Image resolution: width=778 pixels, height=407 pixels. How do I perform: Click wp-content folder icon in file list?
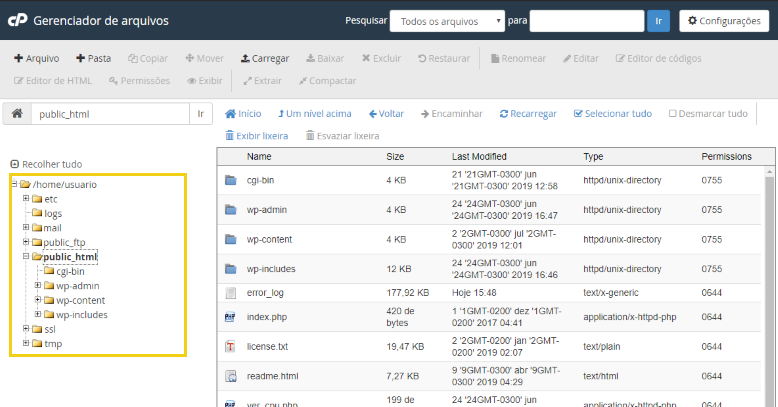point(230,239)
